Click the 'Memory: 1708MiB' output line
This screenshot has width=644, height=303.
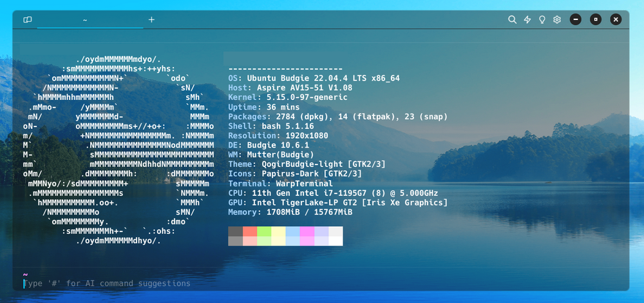(x=290, y=212)
